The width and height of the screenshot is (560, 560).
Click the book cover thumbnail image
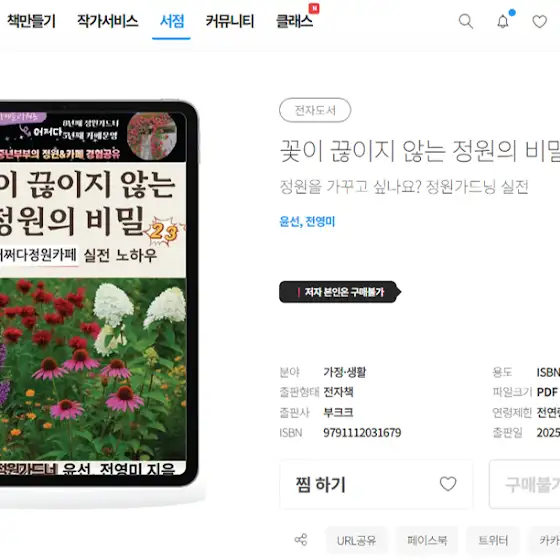coord(94,294)
